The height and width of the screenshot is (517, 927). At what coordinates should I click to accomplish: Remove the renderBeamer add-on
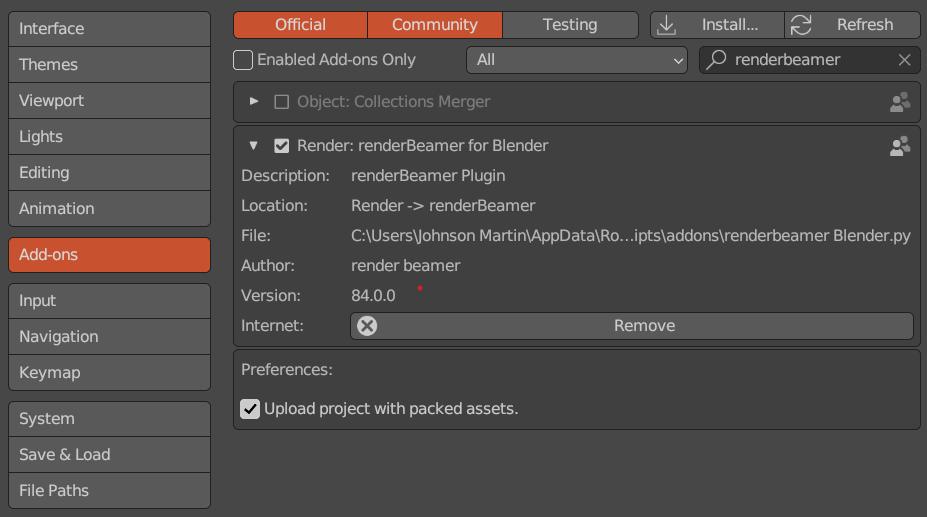(631, 326)
